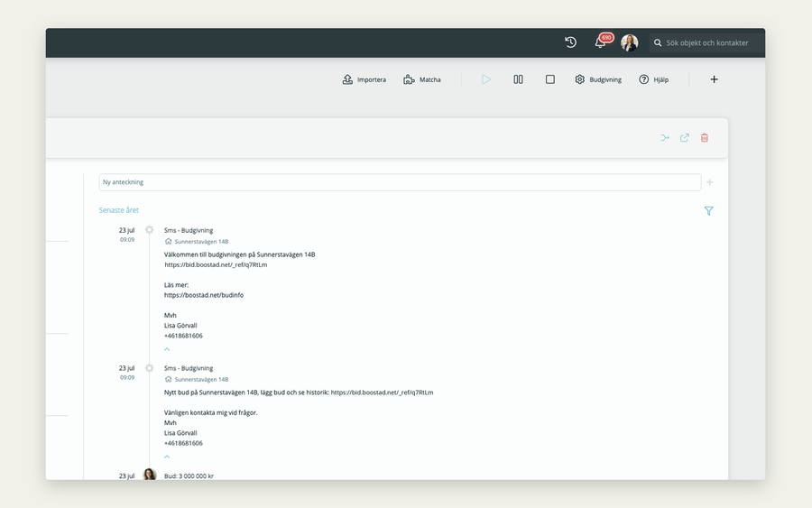Click the merge arrows icon

point(665,138)
